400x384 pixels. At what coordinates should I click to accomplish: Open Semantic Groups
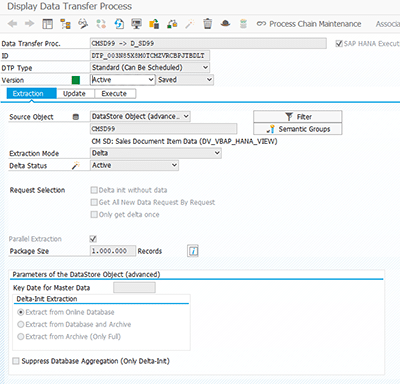[298, 129]
